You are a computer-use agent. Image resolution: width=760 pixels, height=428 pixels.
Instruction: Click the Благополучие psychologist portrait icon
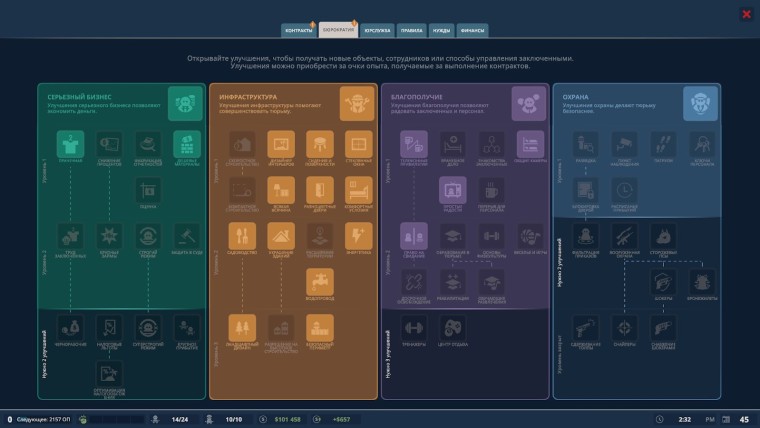coord(528,103)
